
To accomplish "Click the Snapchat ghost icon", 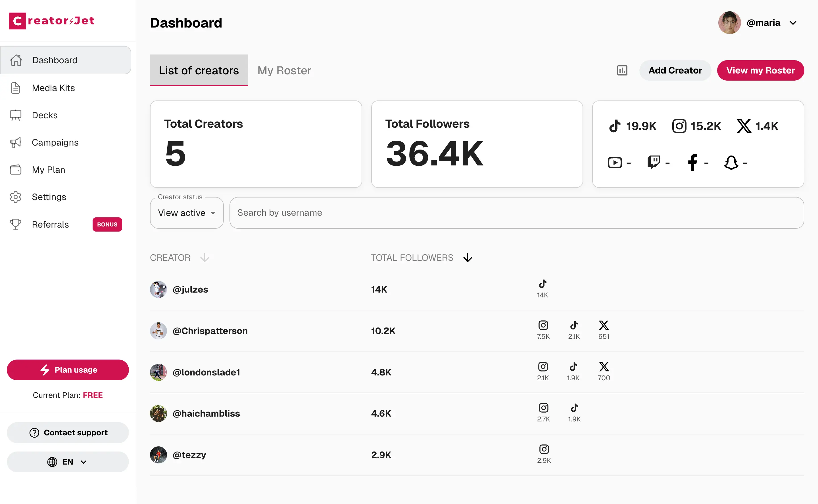I will click(x=731, y=163).
